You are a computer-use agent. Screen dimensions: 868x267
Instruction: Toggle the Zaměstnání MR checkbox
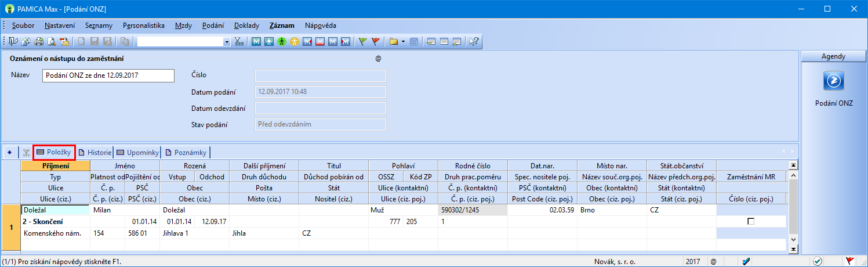[x=751, y=222]
